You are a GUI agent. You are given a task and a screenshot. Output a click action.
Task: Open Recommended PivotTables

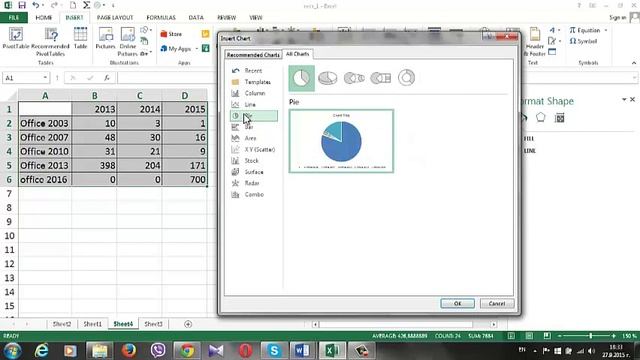(50, 42)
